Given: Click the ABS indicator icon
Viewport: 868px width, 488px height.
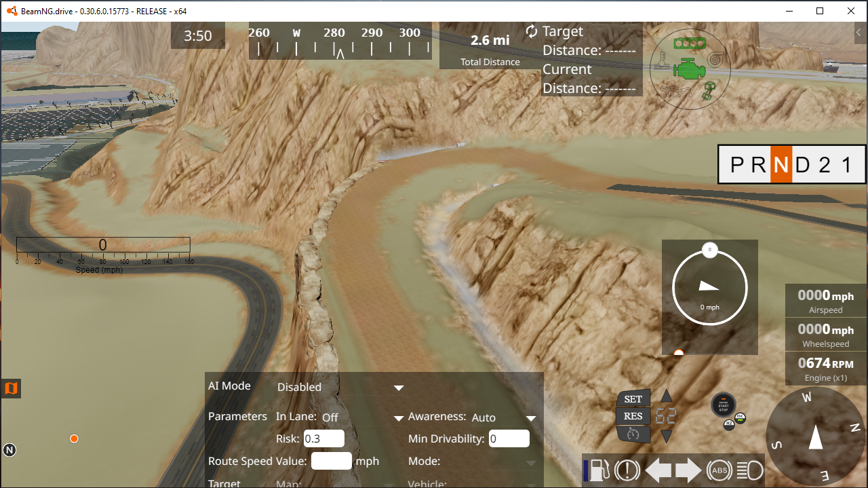Looking at the screenshot, I should [719, 470].
